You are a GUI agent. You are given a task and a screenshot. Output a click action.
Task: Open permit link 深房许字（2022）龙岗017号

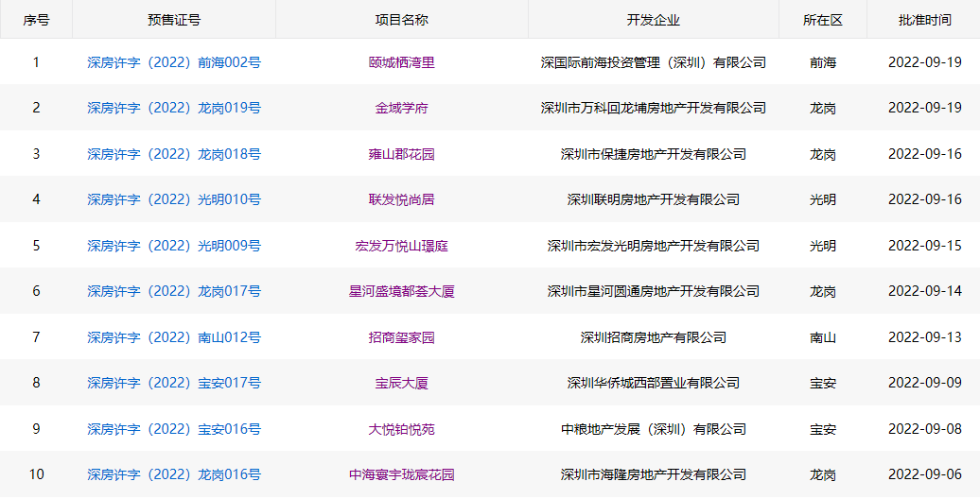(x=174, y=292)
